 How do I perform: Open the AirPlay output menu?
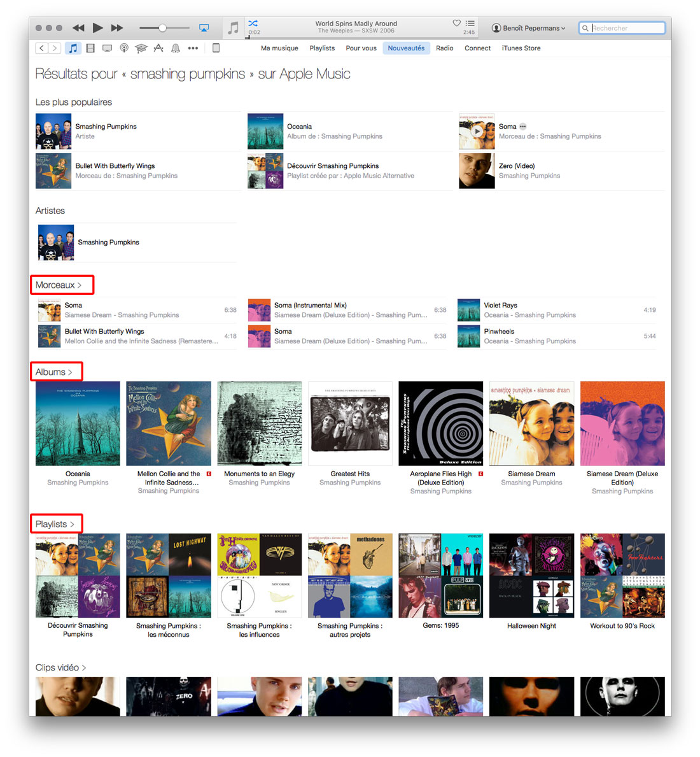click(x=204, y=28)
